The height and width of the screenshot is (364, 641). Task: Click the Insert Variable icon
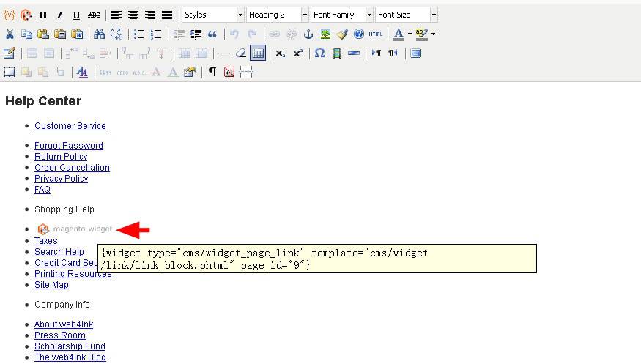click(10, 15)
